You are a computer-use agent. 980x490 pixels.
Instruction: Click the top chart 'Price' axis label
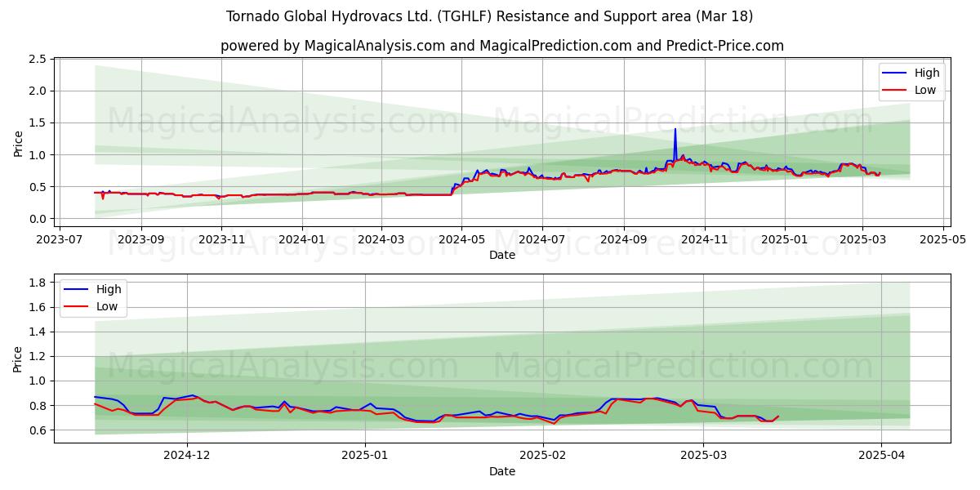[18, 142]
